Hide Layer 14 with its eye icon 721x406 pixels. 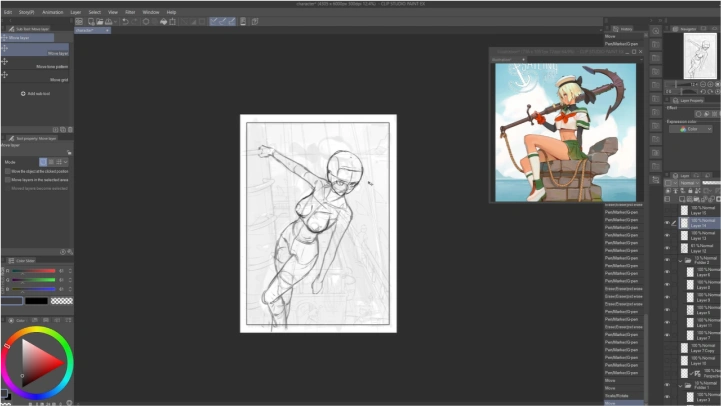click(x=667, y=223)
